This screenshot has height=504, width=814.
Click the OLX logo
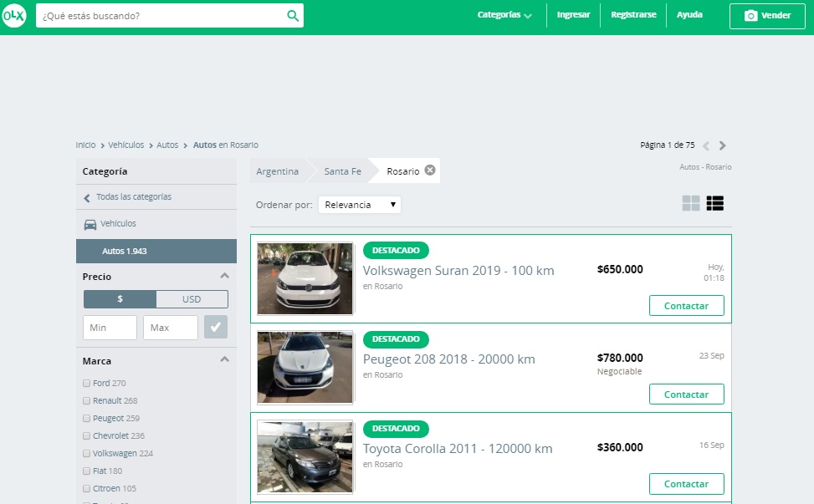pyautogui.click(x=13, y=16)
